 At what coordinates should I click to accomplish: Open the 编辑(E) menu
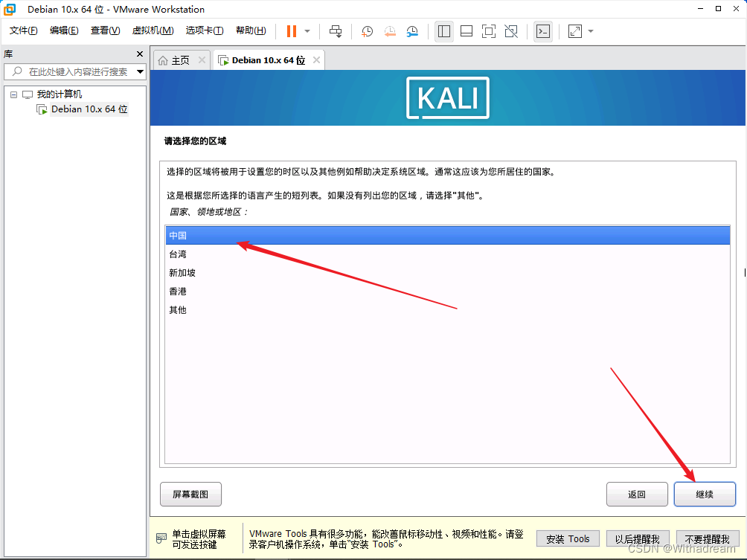click(64, 30)
